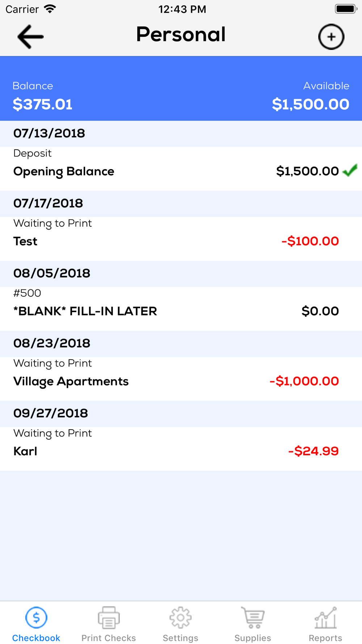This screenshot has width=362, height=644.
Task: Open the Karl transaction entry
Action: pos(181,448)
